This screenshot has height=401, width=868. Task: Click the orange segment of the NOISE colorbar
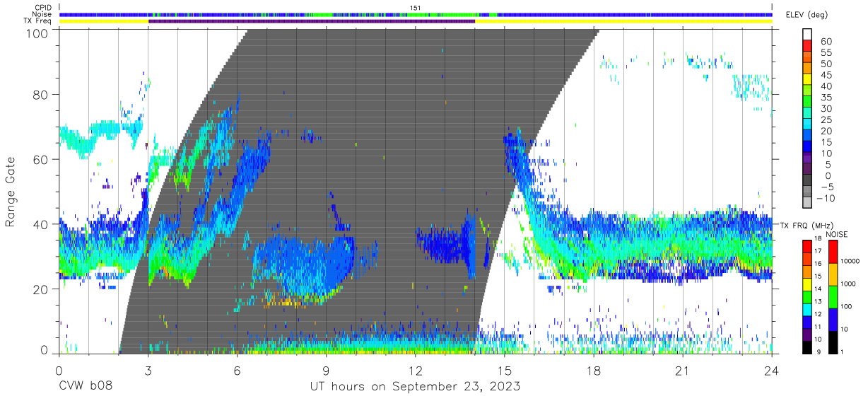[x=833, y=274]
